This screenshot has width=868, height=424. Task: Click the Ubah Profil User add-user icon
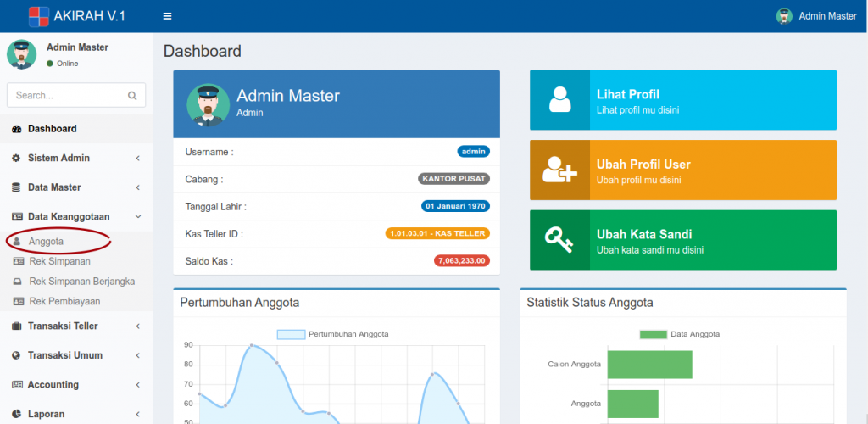point(559,170)
